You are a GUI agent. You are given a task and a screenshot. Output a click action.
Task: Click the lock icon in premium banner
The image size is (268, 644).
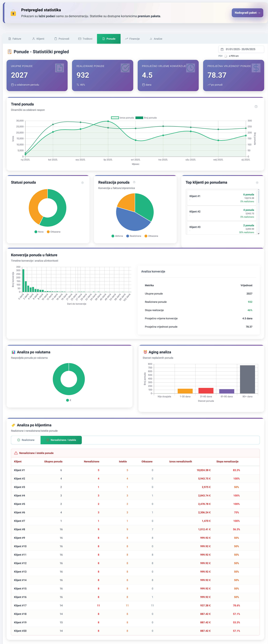click(13, 13)
